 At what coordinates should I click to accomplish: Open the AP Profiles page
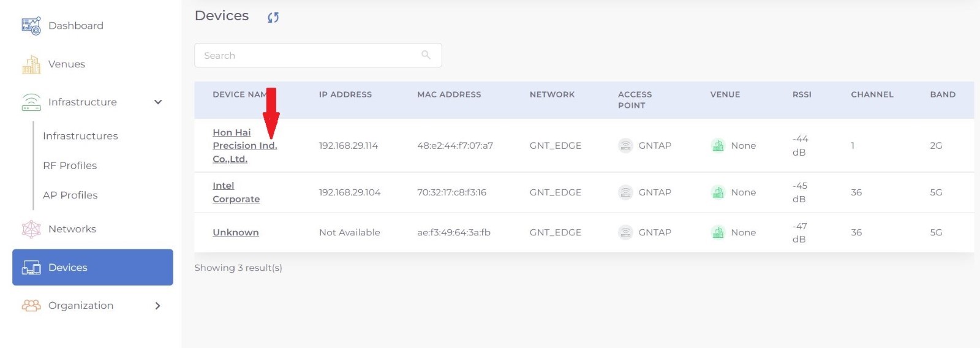[70, 195]
